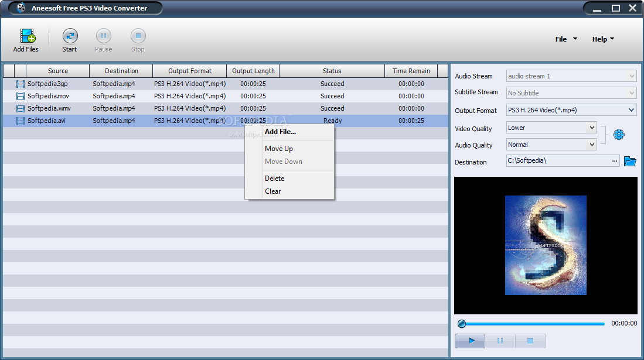Select the Softpedia.avi row name
Screen dimensions: 644x360
(x=46, y=121)
